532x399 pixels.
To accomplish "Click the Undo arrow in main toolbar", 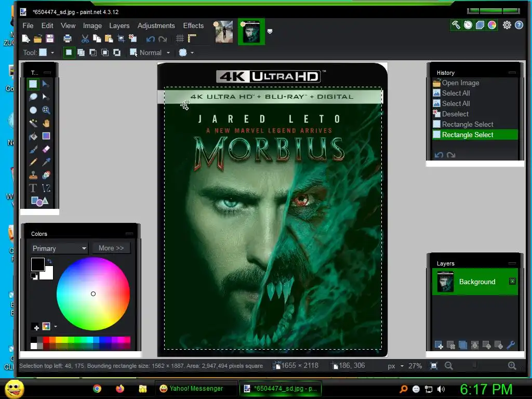I will click(150, 39).
